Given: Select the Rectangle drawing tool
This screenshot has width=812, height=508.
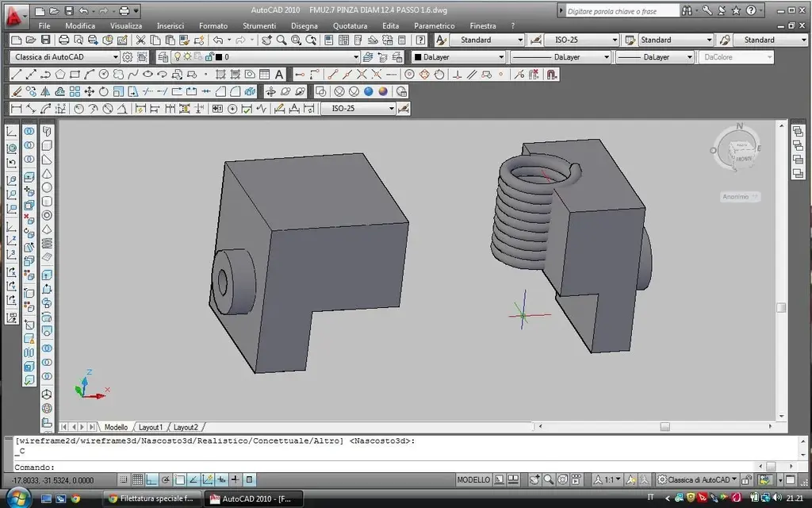Looking at the screenshot, I should pyautogui.click(x=75, y=74).
